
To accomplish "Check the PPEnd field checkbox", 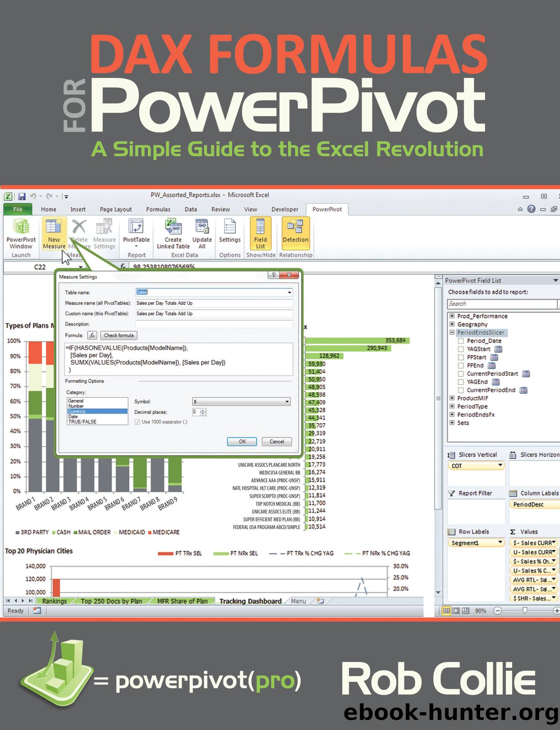I will point(461,365).
